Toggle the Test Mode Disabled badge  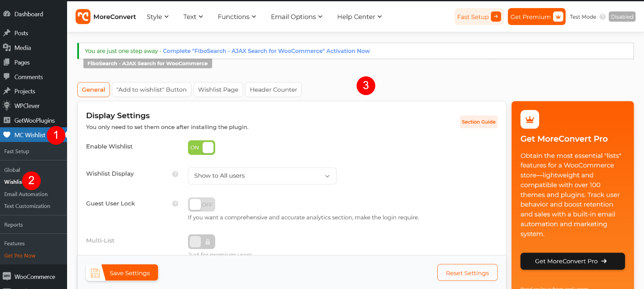click(622, 17)
